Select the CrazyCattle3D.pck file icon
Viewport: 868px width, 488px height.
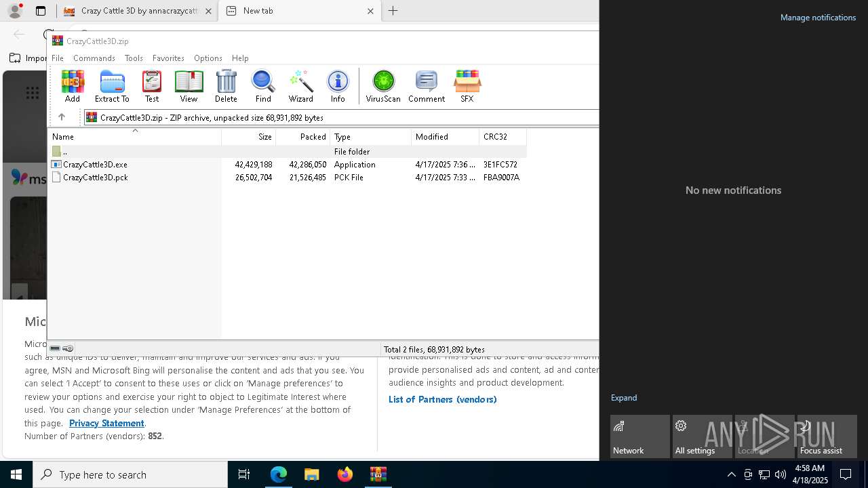[x=56, y=177]
